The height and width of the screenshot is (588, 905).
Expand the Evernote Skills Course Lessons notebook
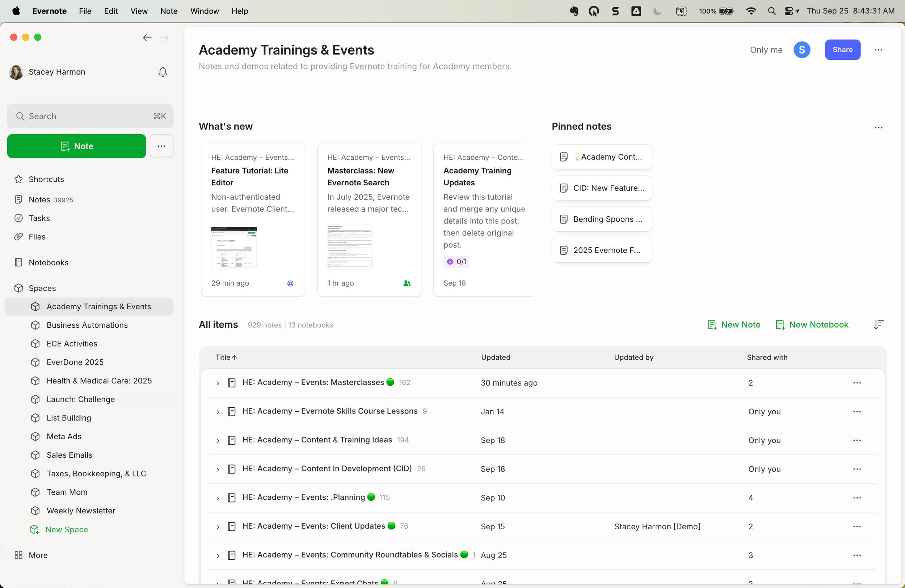(x=218, y=412)
